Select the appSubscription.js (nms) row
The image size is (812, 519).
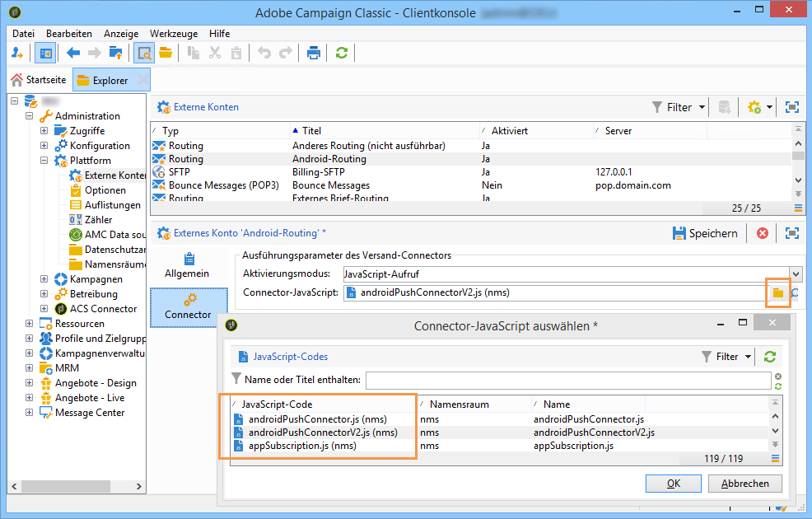pos(500,446)
